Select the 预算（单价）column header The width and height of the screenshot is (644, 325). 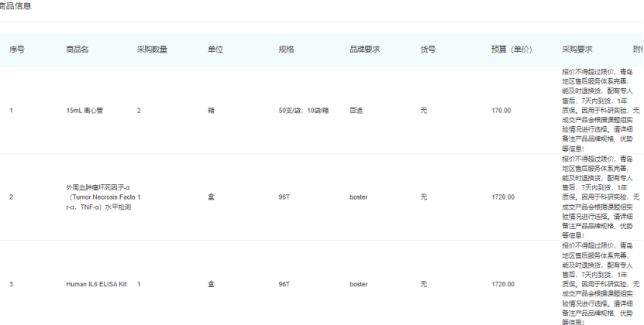pyautogui.click(x=511, y=50)
